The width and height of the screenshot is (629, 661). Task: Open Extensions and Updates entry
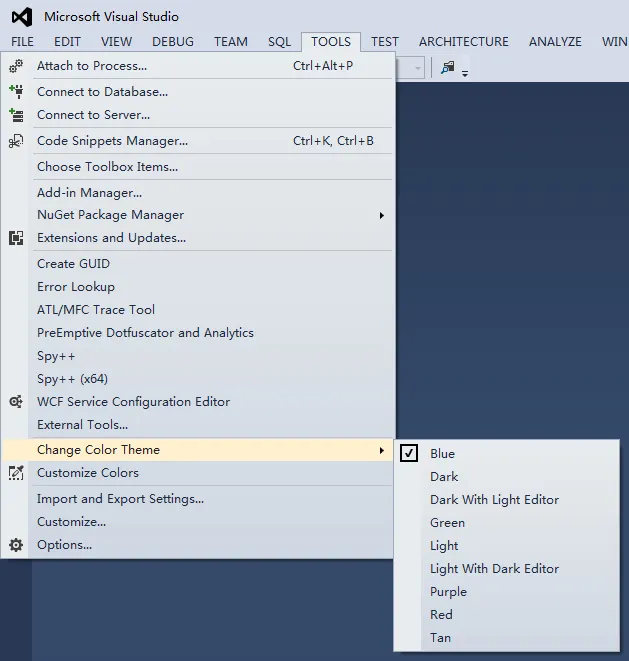point(198,238)
